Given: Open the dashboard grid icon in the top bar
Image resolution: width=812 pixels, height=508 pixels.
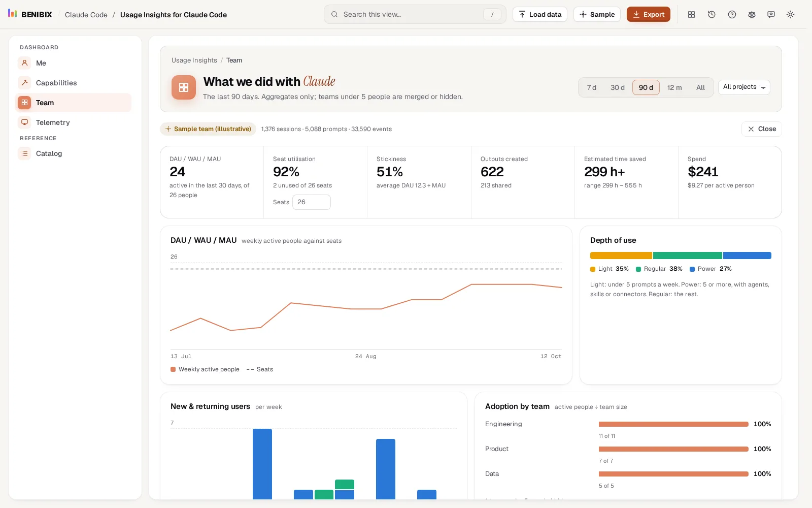Looking at the screenshot, I should coord(691,15).
